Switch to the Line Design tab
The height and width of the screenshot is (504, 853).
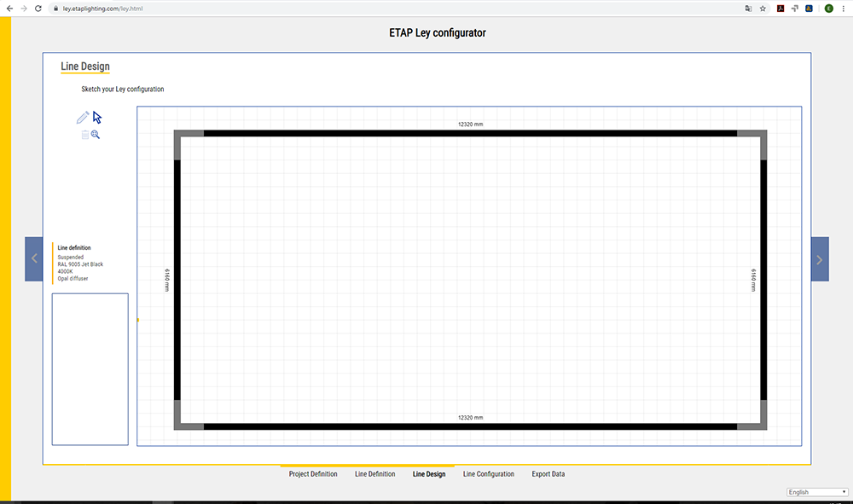[x=429, y=474]
